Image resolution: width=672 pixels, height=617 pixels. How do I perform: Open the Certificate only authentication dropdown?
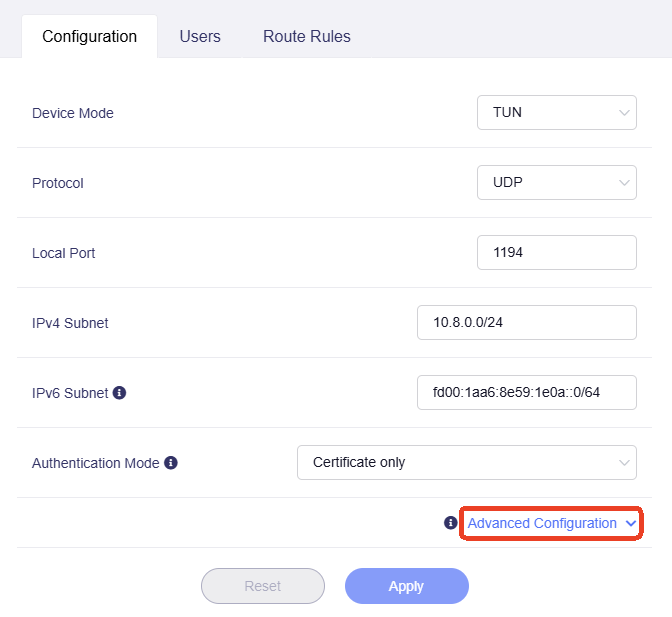[x=466, y=463]
